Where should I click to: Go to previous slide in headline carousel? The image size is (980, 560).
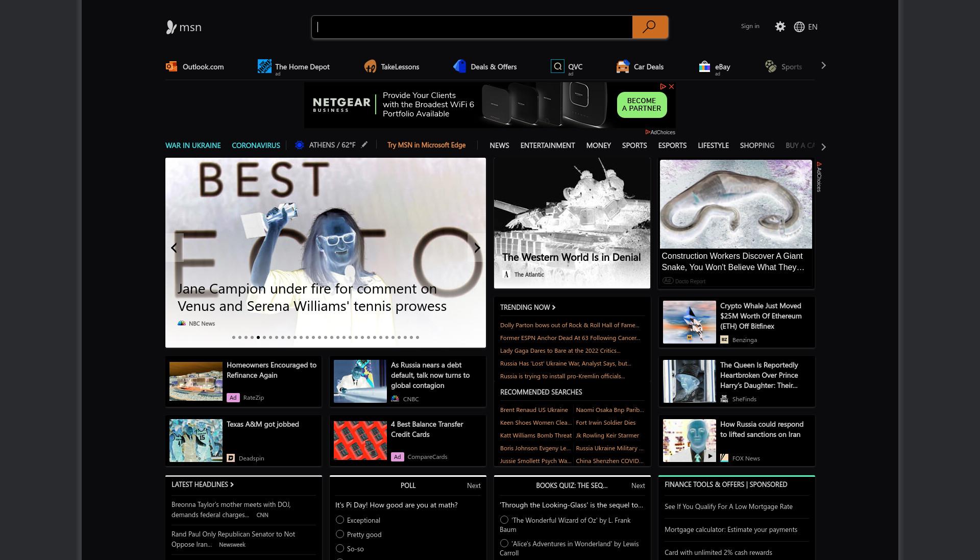click(x=174, y=248)
